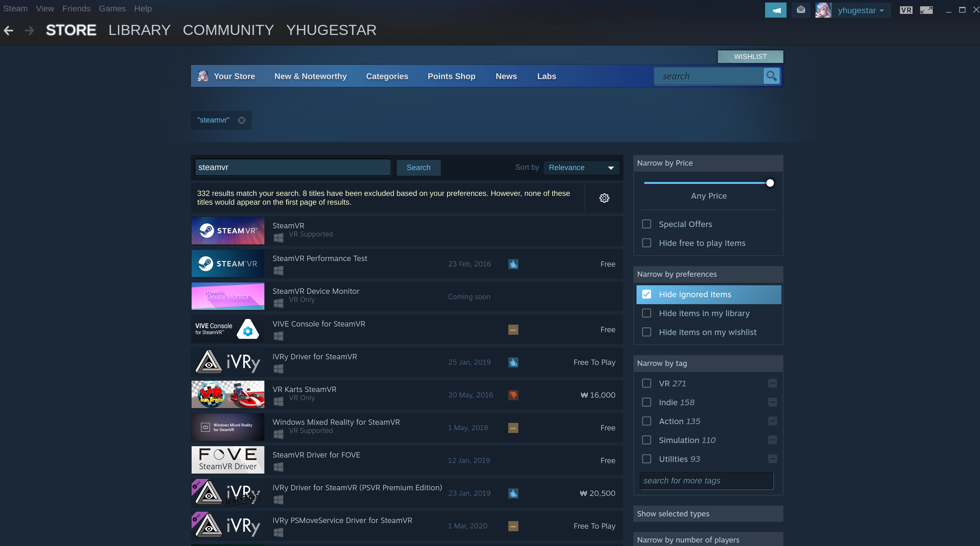Click the announcements megaphone icon

pyautogui.click(x=775, y=10)
